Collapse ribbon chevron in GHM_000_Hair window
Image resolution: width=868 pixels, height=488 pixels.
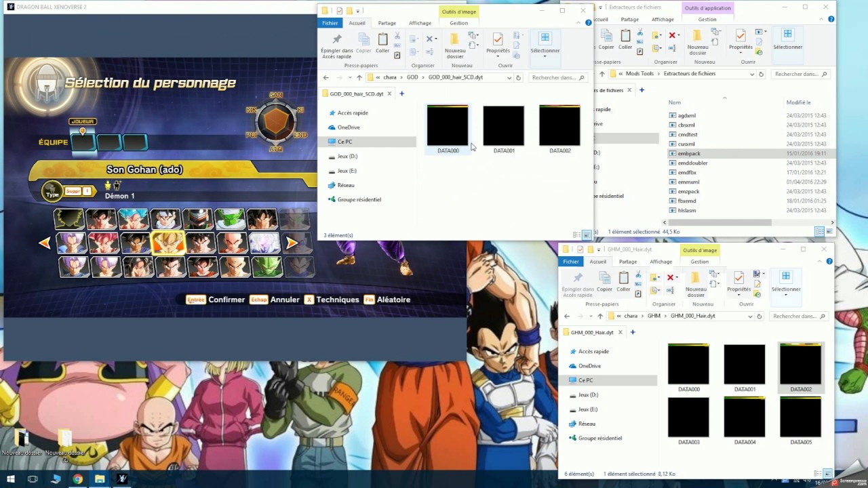[x=820, y=262]
